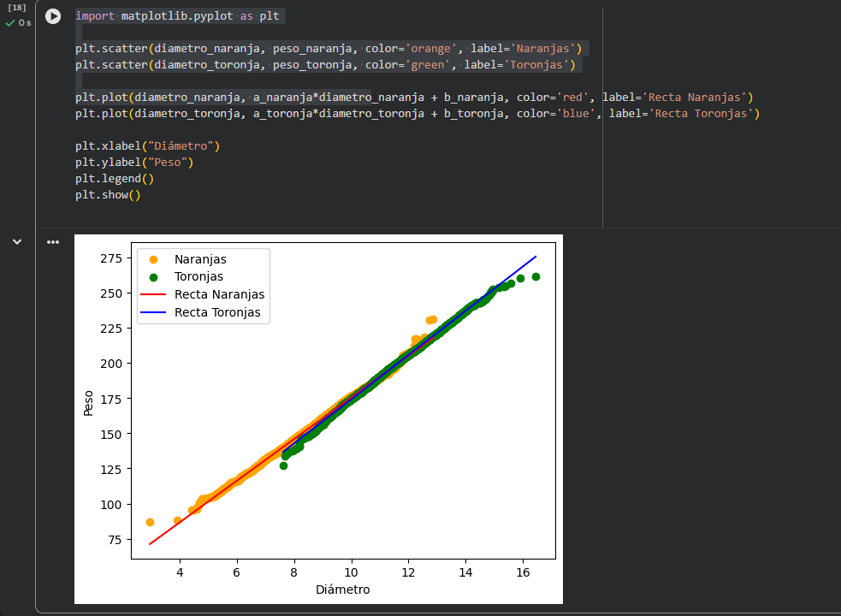Click the red Recta Naranjas legend line
This screenshot has height=616, width=841.
(x=153, y=294)
